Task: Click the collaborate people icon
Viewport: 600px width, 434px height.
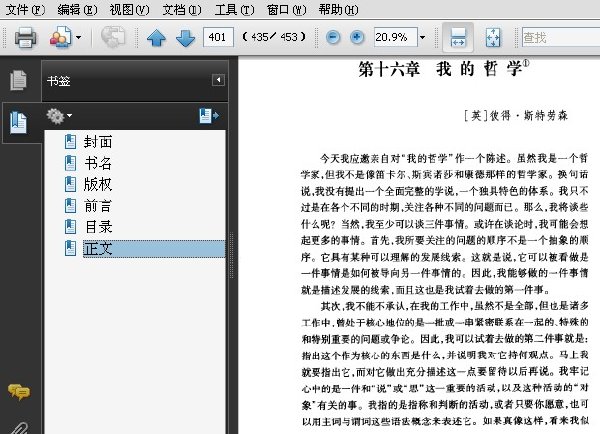Action: tap(60, 38)
